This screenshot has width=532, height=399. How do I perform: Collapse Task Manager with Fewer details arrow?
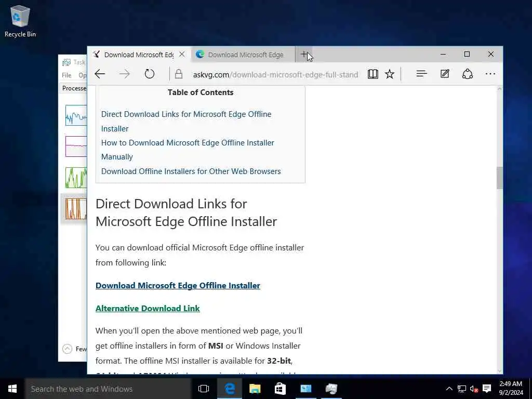[x=67, y=349]
